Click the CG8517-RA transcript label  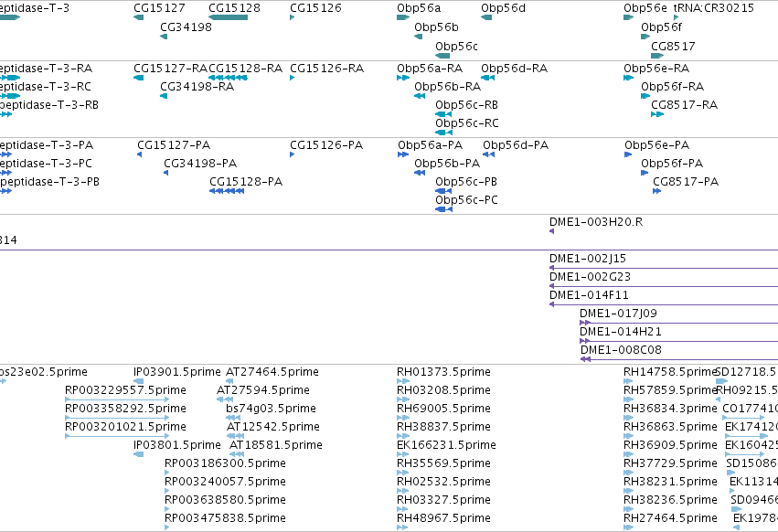(x=684, y=105)
